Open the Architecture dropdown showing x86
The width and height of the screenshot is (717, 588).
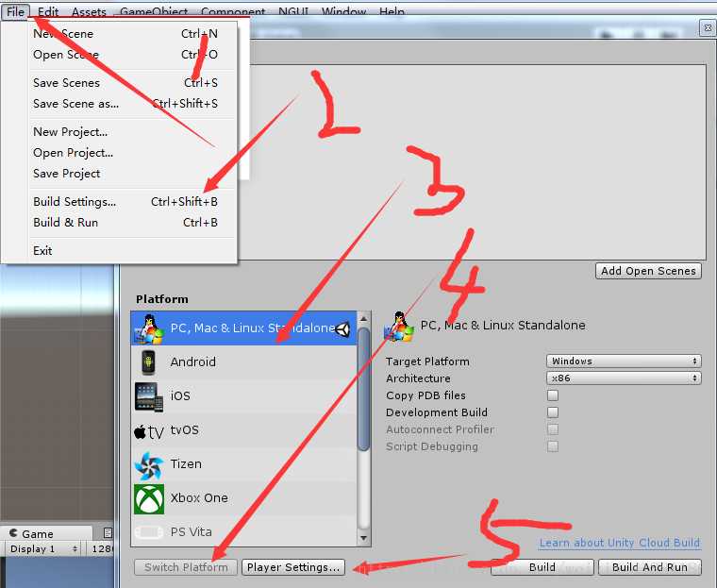[624, 378]
